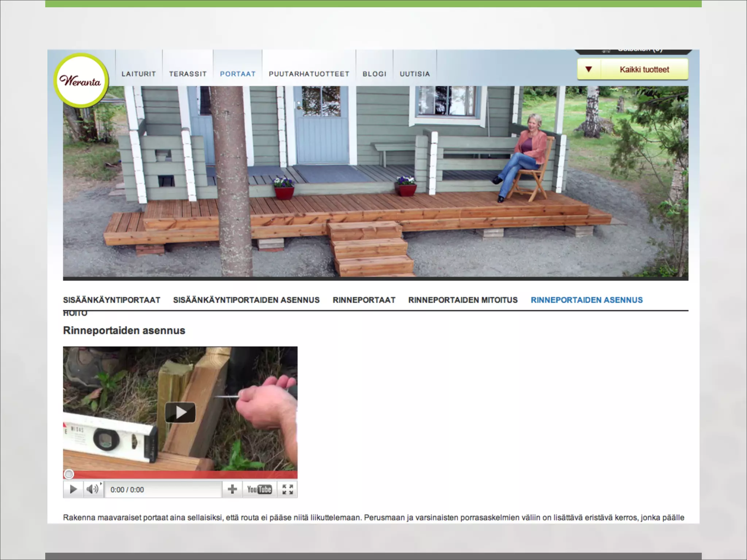Open video on YouTube via logo
Viewport: 747px width, 560px height.
point(259,489)
